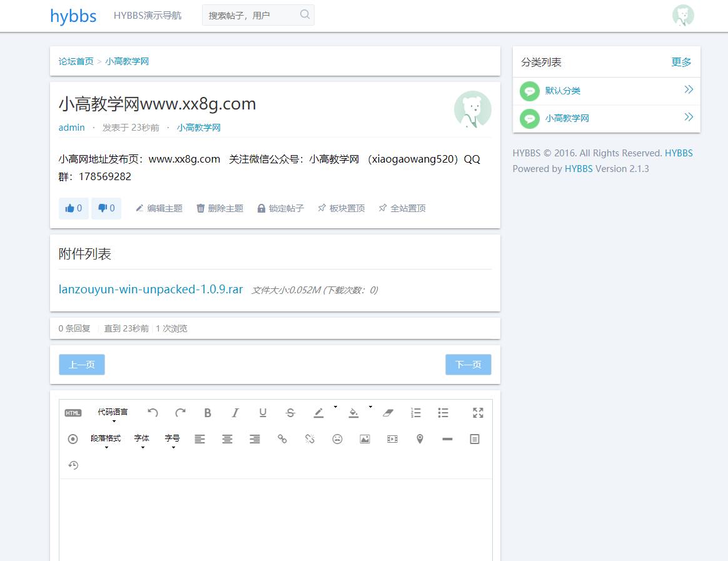This screenshot has width=728, height=561.
Task: Lock the post via 锁定帖子
Action: [281, 208]
